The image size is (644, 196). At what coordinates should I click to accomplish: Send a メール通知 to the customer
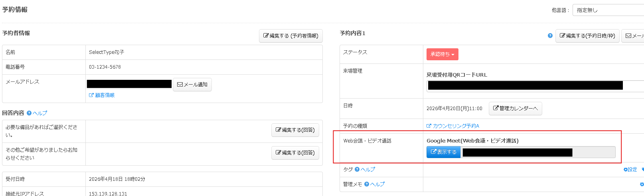[x=192, y=85]
